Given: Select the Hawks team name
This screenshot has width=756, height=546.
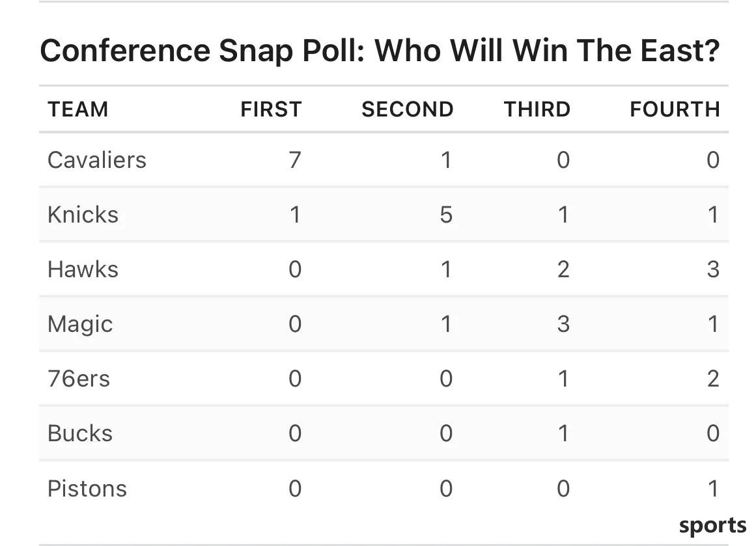Looking at the screenshot, I should 83,269.
